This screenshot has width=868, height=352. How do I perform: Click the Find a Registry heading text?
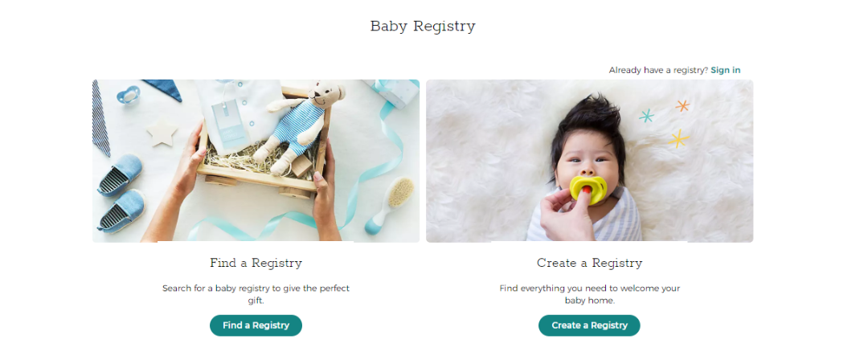(256, 263)
